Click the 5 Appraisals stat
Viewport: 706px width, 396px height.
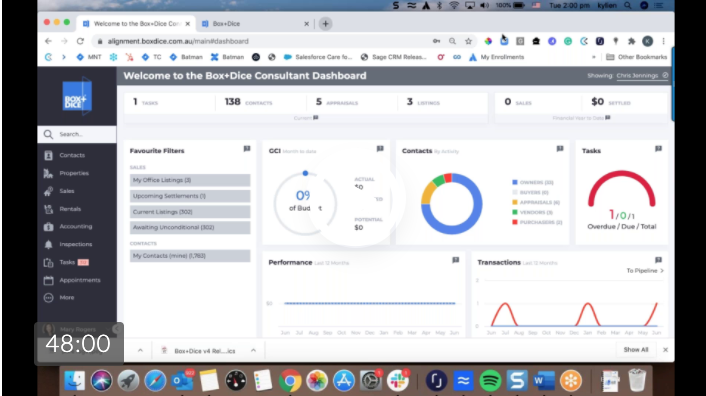(337, 103)
